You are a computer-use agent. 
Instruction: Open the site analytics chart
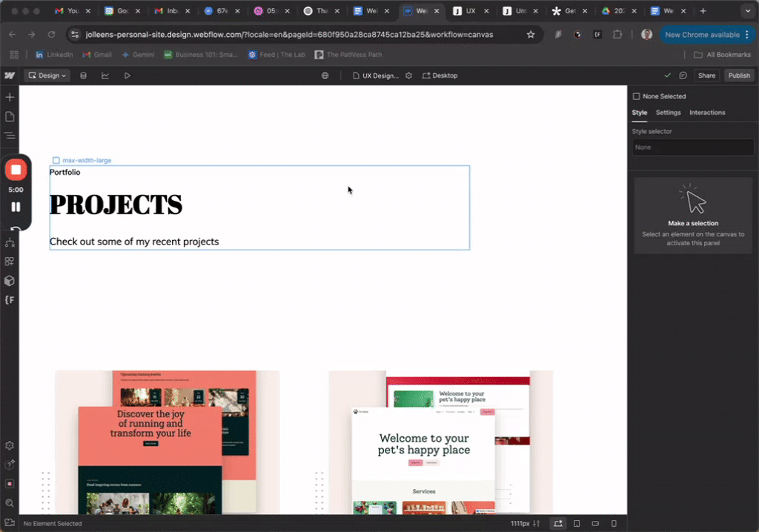(105, 75)
